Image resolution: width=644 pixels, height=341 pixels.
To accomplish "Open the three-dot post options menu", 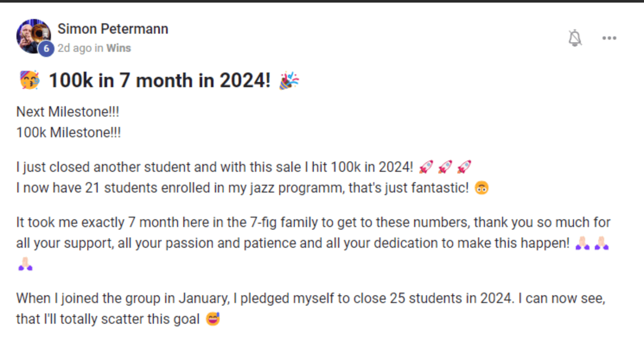I will click(609, 38).
